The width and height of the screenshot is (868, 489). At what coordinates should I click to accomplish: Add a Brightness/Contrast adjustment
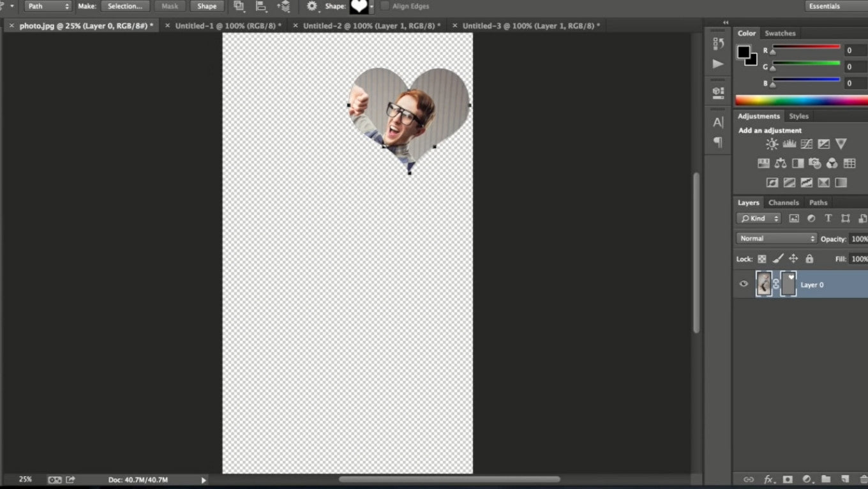point(772,144)
